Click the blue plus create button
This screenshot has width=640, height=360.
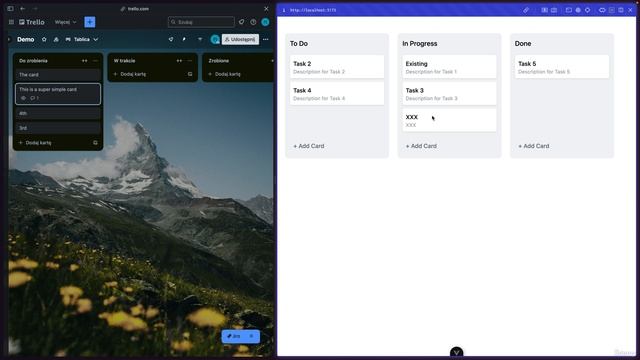[x=90, y=22]
